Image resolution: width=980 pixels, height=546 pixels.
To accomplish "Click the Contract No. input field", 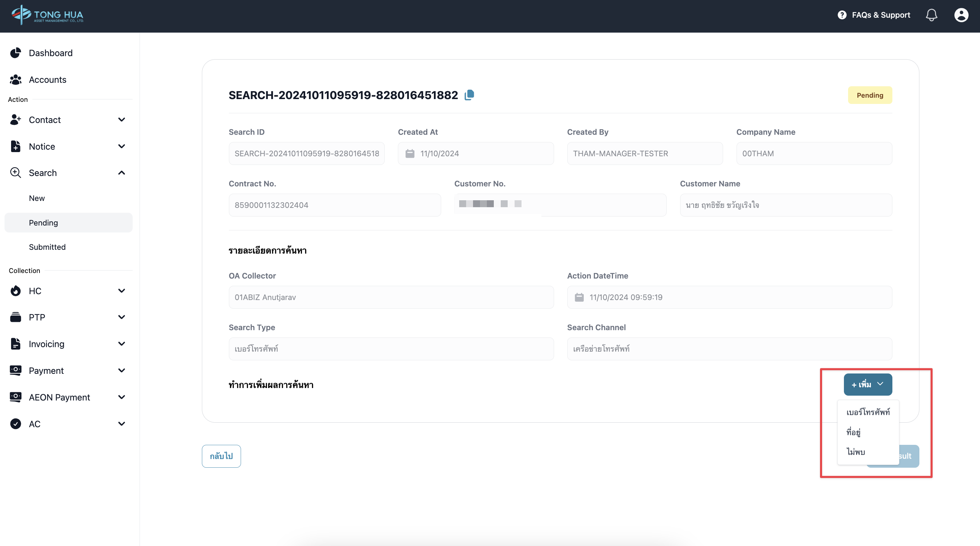I will [335, 205].
